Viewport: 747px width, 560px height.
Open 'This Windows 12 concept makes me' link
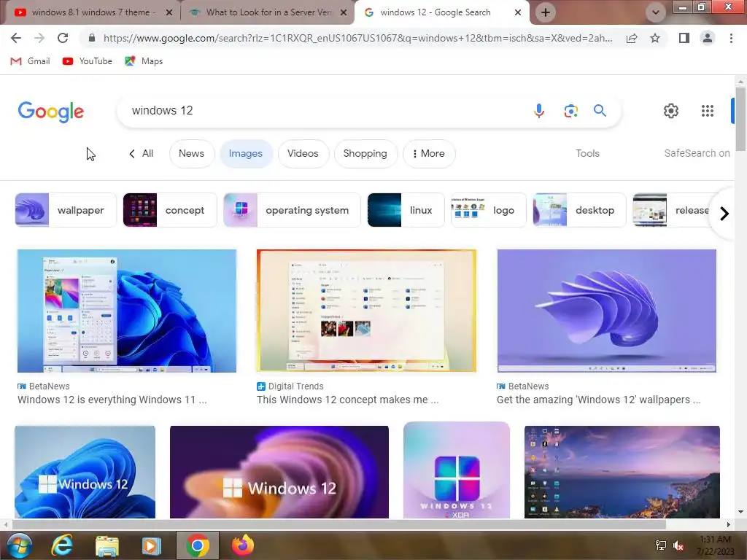(x=348, y=400)
